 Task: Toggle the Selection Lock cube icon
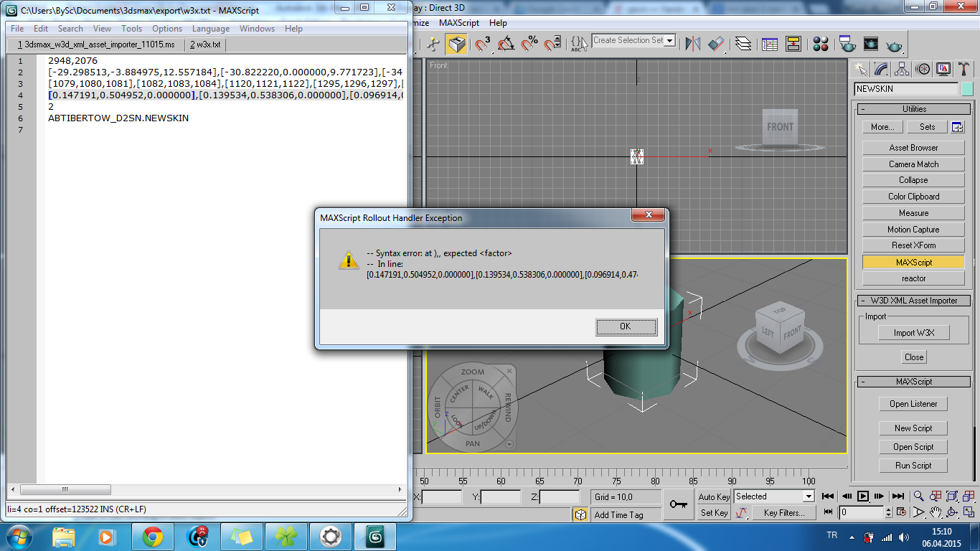(580, 514)
